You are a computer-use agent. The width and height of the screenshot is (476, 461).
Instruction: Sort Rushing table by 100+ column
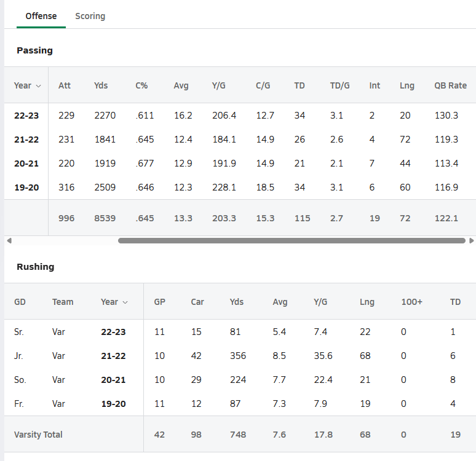pos(411,302)
